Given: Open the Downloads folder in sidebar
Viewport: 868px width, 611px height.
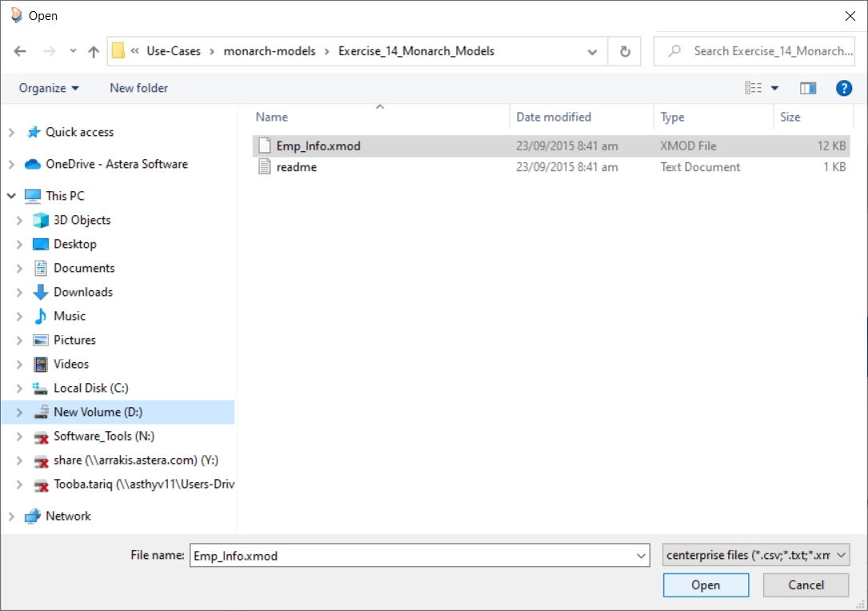Looking at the screenshot, I should [82, 292].
